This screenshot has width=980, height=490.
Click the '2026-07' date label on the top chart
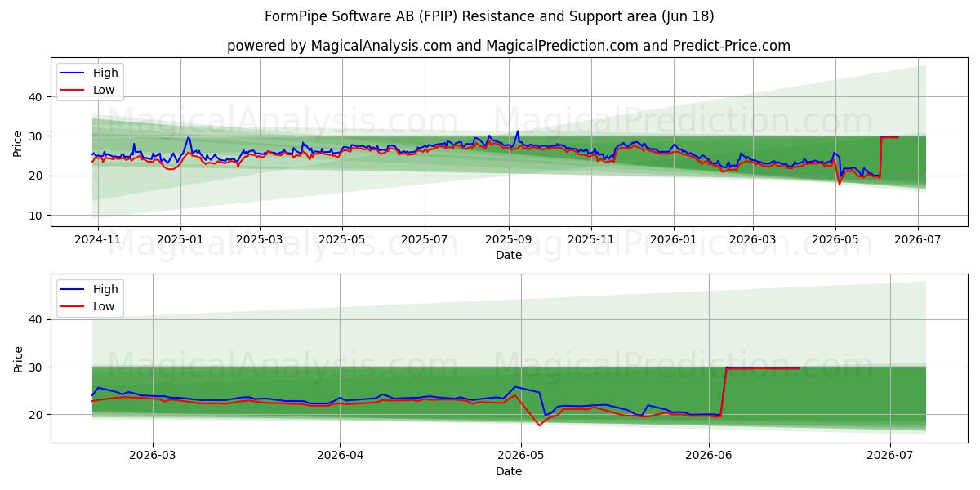pyautogui.click(x=917, y=241)
